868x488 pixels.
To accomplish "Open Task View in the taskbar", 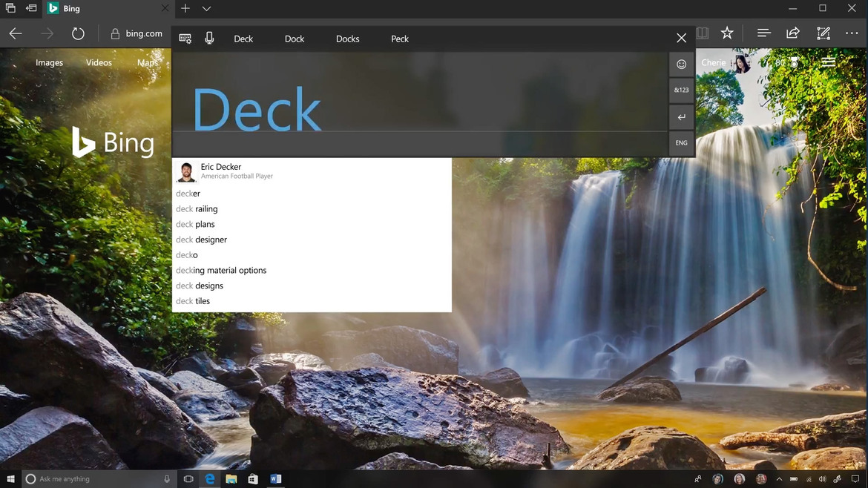I will 188,478.
